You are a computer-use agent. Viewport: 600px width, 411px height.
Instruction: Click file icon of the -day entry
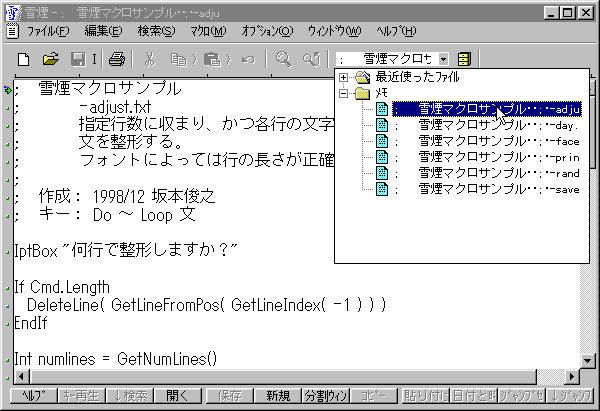click(382, 125)
